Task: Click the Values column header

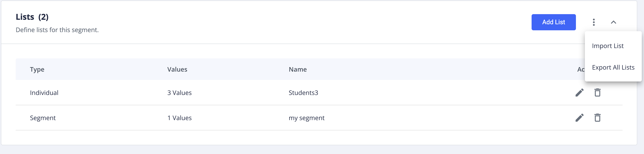Action: pyautogui.click(x=177, y=69)
